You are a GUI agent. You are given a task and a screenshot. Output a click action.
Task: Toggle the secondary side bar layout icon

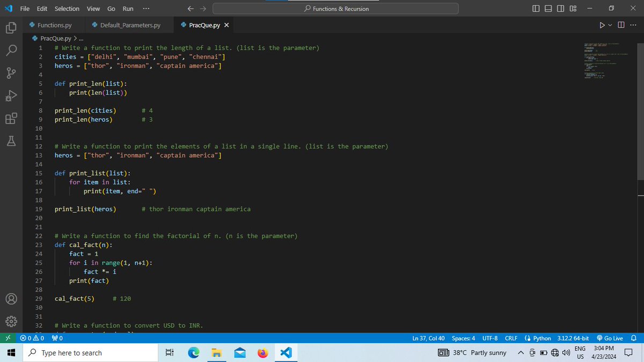(561, 9)
